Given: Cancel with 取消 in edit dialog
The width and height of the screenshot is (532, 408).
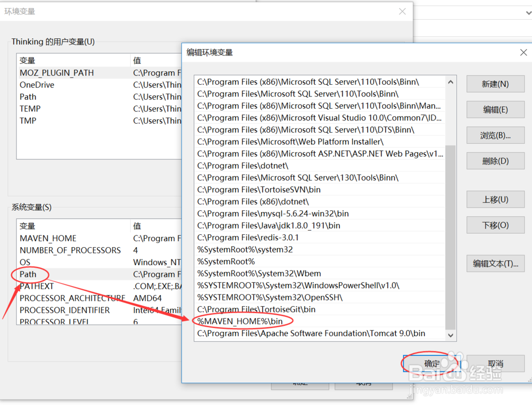Looking at the screenshot, I should click(495, 363).
